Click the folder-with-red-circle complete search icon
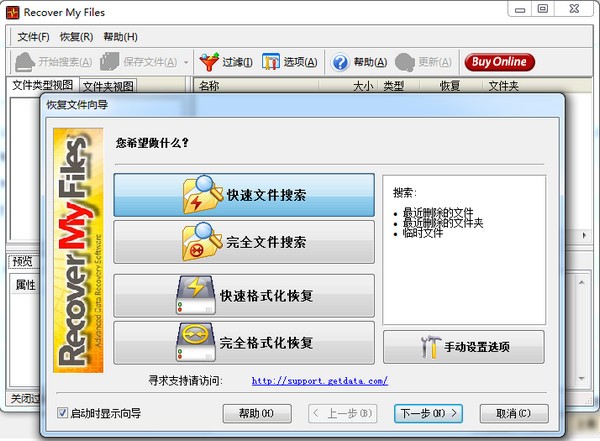Screen dimensions: 600x441 point(203,242)
